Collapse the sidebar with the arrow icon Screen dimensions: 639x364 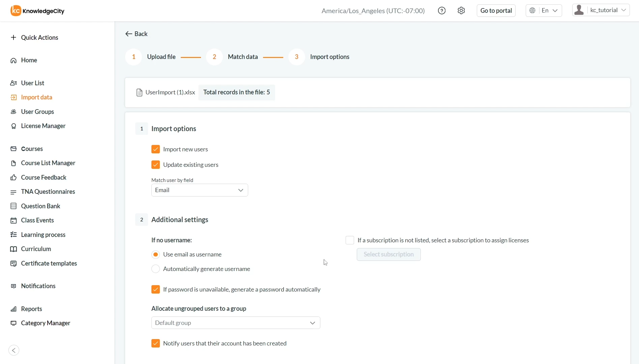(14, 350)
